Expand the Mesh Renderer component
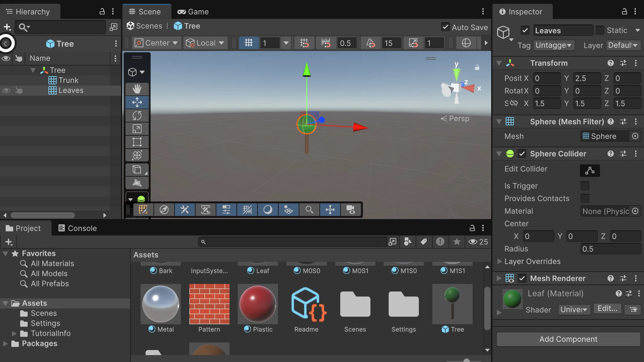 [499, 278]
